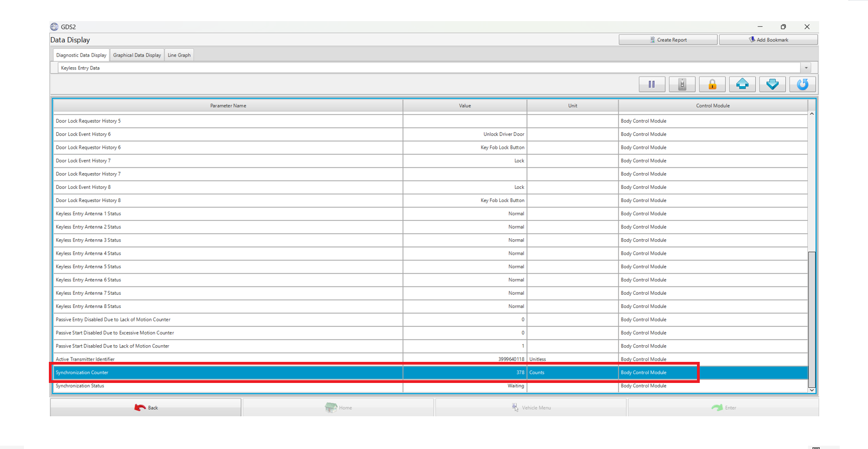
Task: Click the Parameter Name column header
Action: [228, 105]
